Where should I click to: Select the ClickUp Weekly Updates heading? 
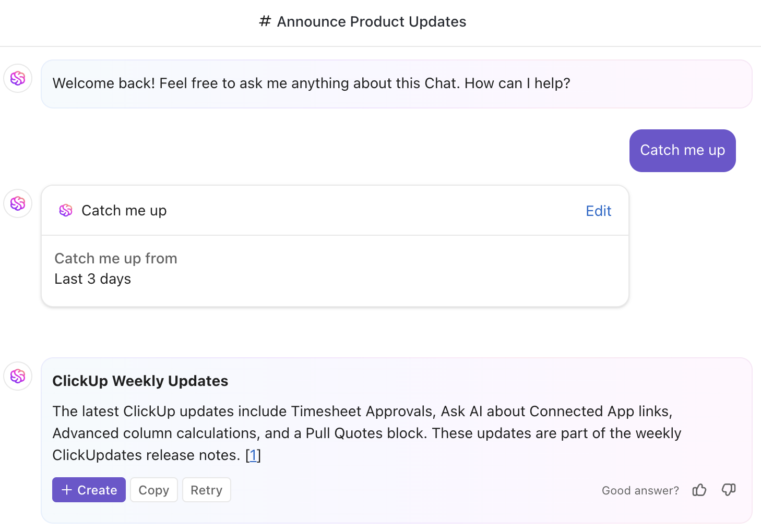point(140,381)
